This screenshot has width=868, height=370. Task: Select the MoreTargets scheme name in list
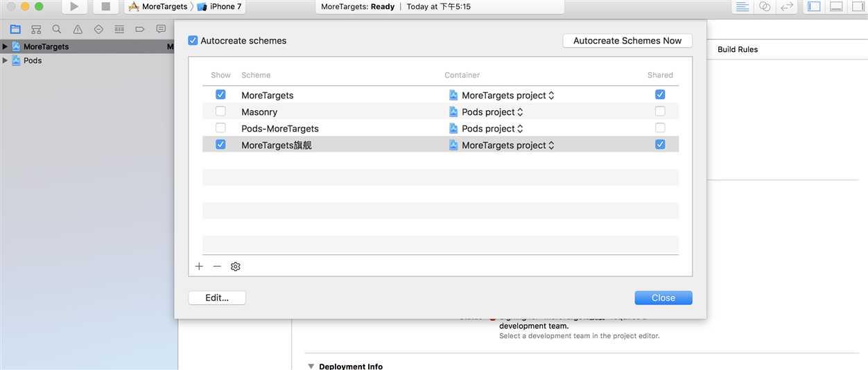click(x=268, y=95)
